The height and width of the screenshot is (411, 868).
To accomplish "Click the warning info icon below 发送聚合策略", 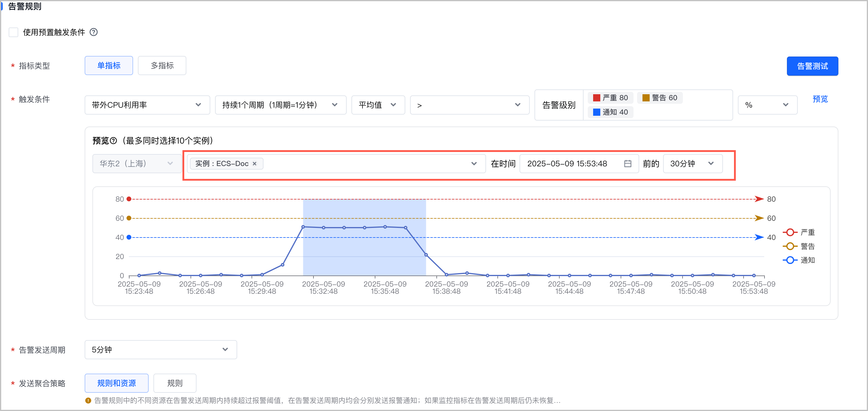I will (x=88, y=401).
